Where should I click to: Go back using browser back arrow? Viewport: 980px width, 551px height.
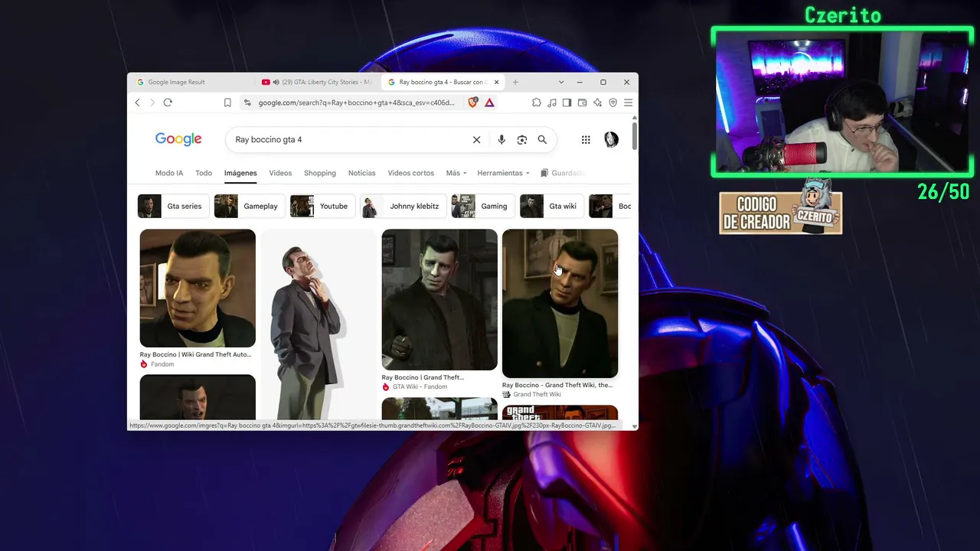coord(138,103)
